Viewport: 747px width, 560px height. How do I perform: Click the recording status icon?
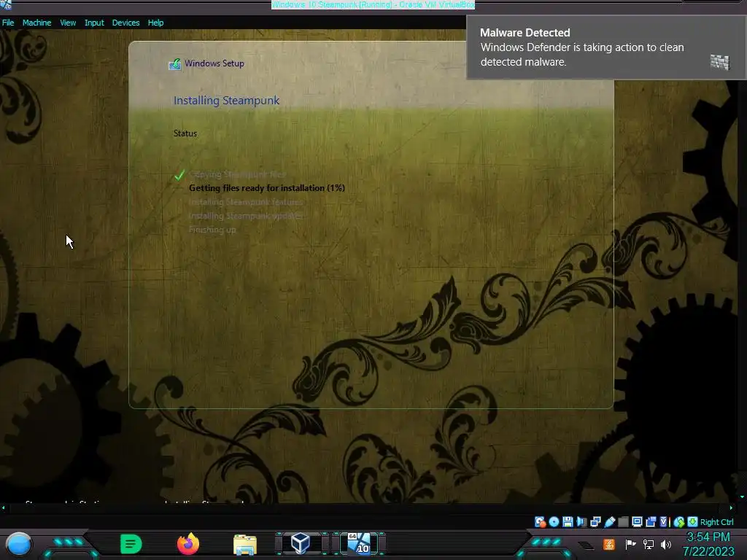(651, 522)
